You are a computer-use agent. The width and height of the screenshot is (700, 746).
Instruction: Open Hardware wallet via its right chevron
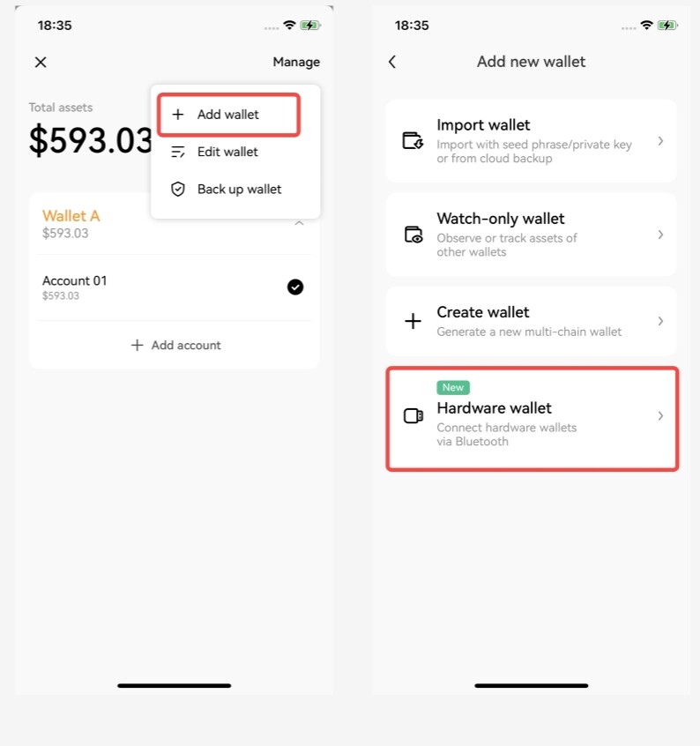[660, 416]
